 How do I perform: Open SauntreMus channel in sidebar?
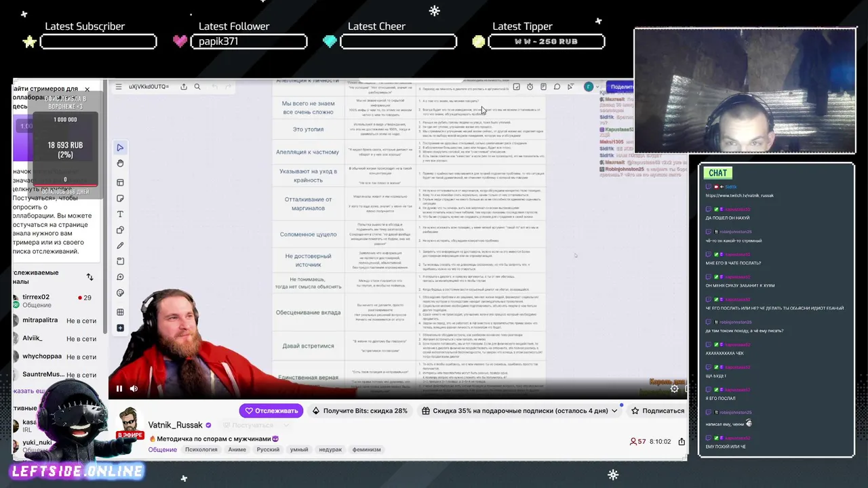58,375
